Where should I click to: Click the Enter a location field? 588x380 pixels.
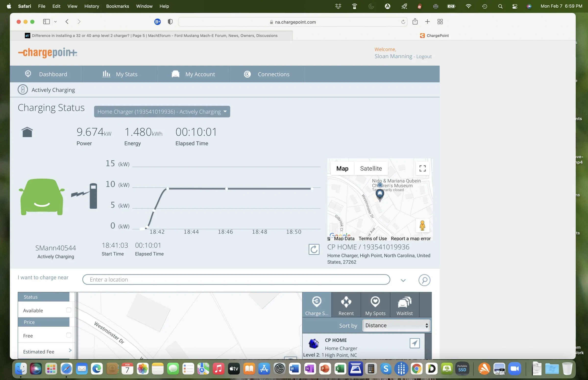[x=236, y=280]
